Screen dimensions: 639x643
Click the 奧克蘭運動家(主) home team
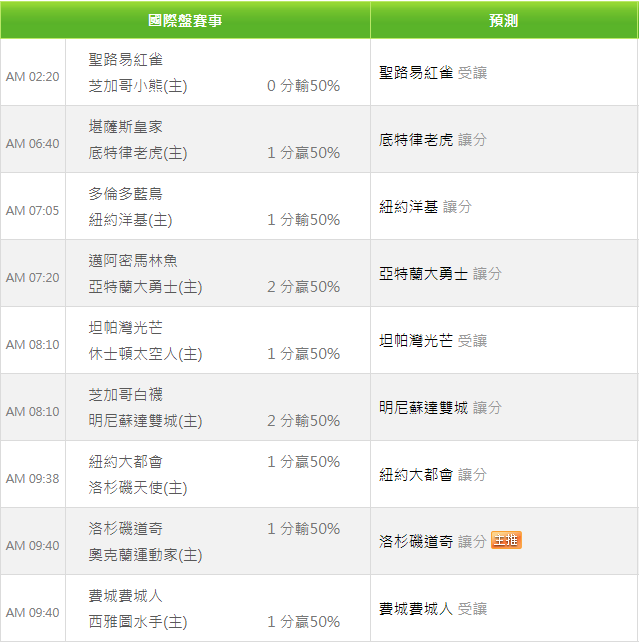click(x=145, y=555)
